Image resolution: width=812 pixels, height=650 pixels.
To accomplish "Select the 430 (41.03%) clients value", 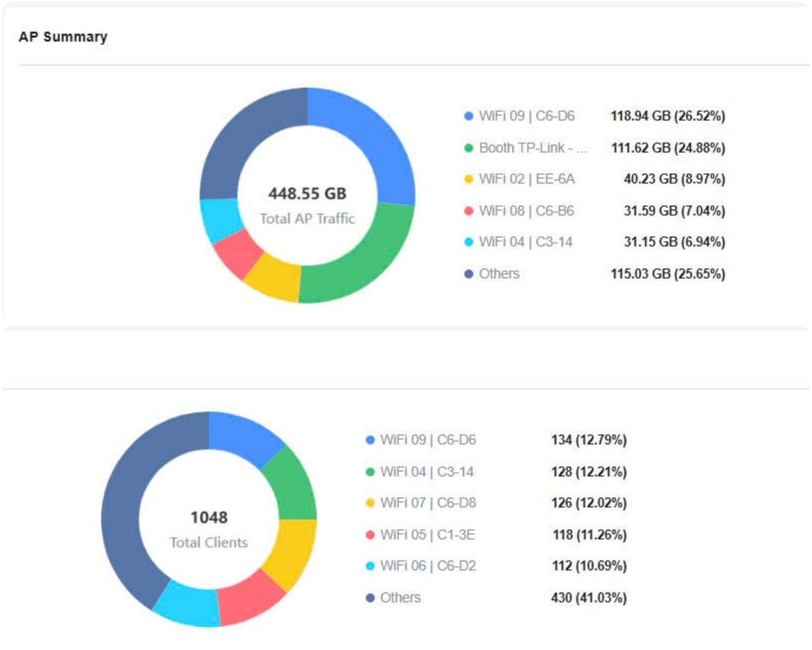I will [589, 598].
